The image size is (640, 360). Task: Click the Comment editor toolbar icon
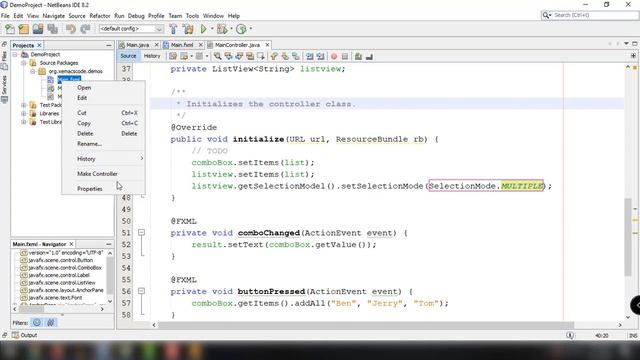pyautogui.click(x=358, y=56)
